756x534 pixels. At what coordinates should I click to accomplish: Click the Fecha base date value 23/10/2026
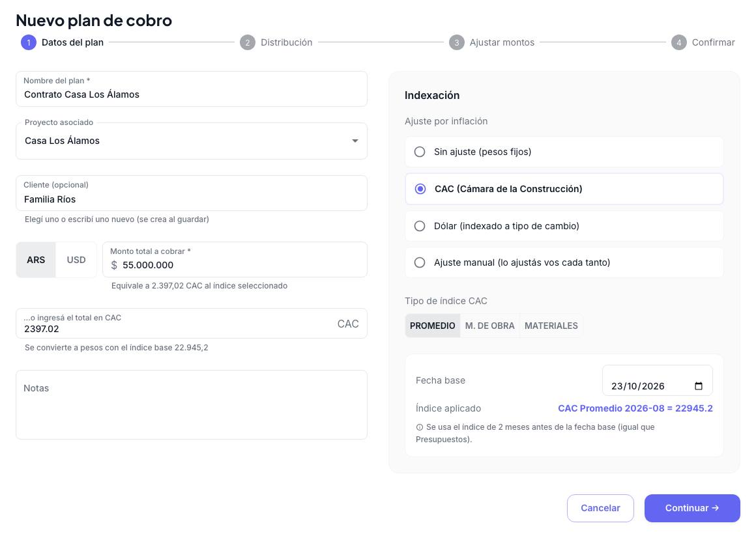(x=637, y=386)
